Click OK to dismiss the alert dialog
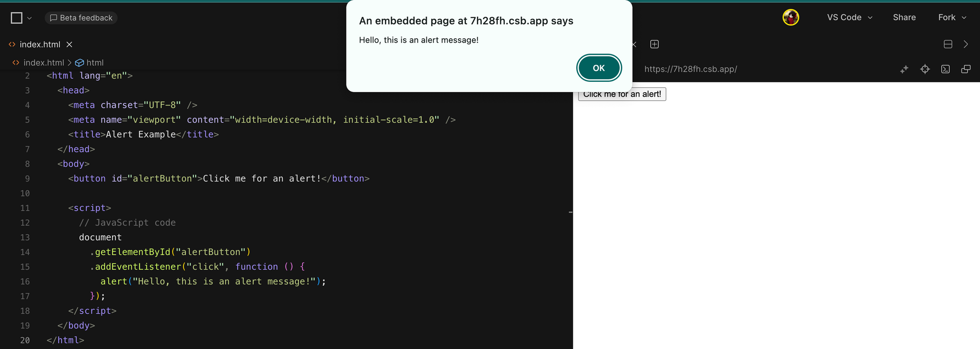The width and height of the screenshot is (980, 349). pyautogui.click(x=599, y=68)
